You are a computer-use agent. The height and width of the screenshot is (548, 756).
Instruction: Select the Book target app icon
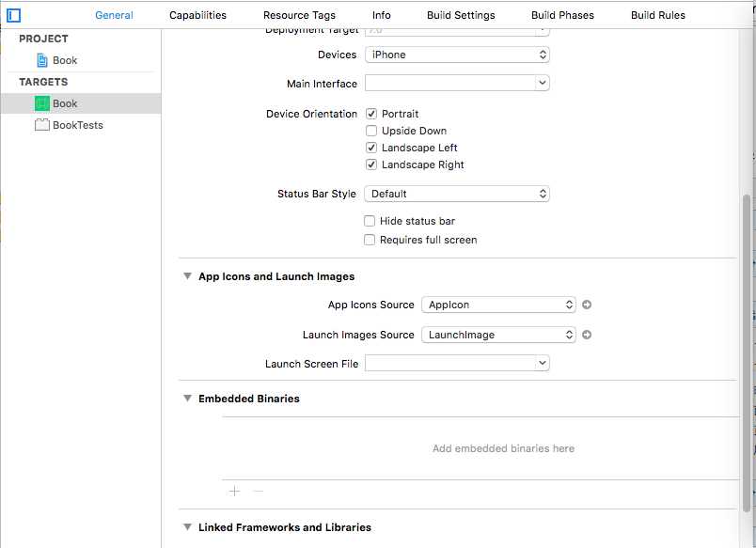point(42,103)
